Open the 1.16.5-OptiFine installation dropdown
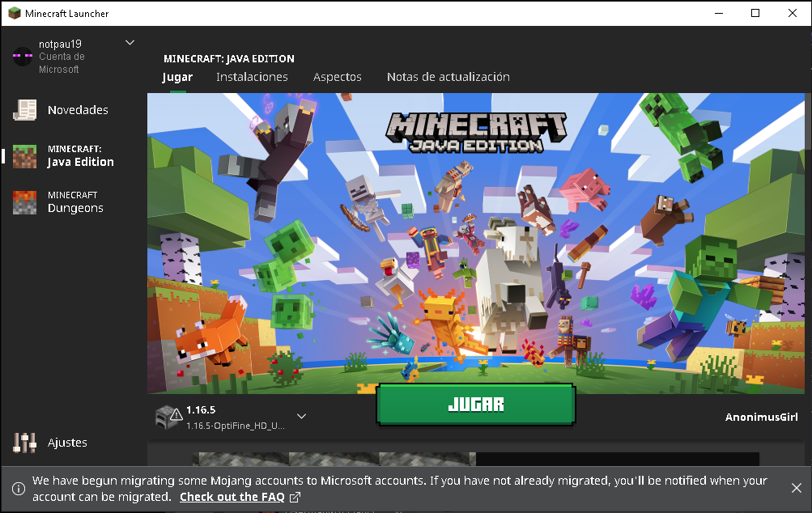Screen dimensions: 812x513 (x=231, y=418)
